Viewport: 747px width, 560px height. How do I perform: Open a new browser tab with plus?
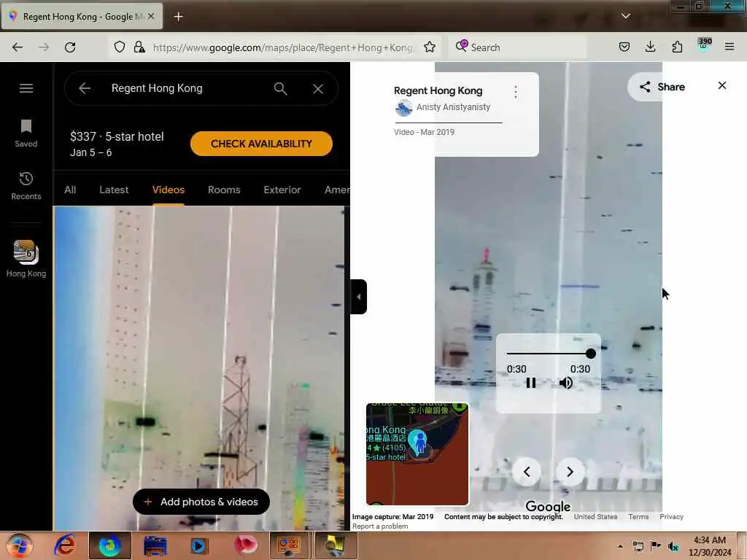178,17
